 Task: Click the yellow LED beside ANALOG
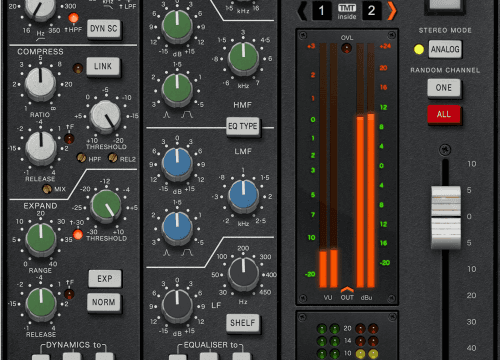click(x=419, y=49)
